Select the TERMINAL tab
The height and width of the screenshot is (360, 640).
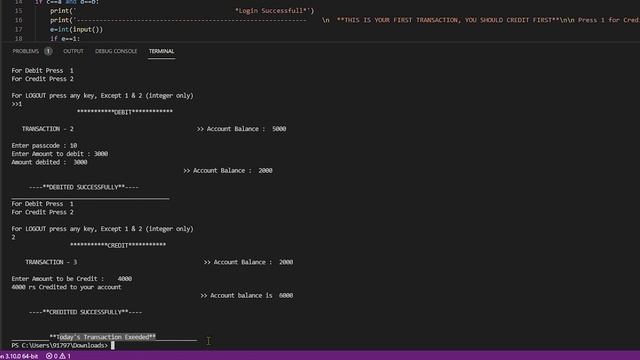click(161, 51)
